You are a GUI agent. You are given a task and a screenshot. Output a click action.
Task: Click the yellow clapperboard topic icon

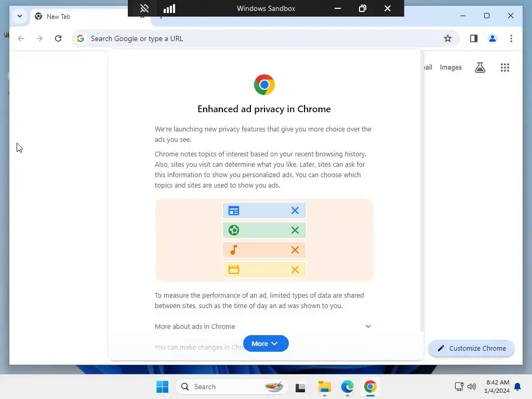234,270
